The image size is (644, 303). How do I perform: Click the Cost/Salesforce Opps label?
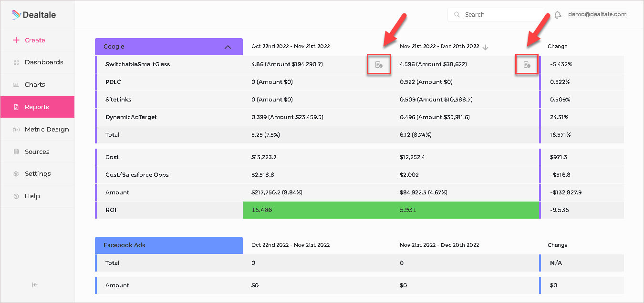click(x=137, y=175)
